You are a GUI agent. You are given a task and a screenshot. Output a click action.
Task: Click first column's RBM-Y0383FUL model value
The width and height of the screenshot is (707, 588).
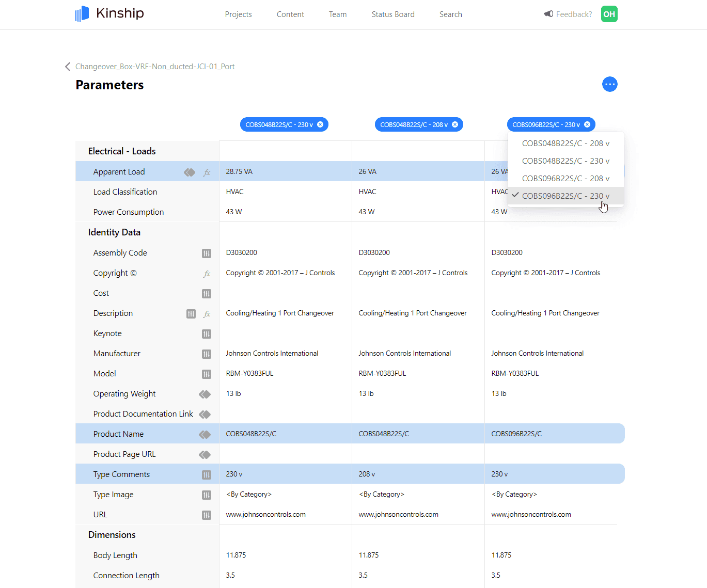[249, 373]
